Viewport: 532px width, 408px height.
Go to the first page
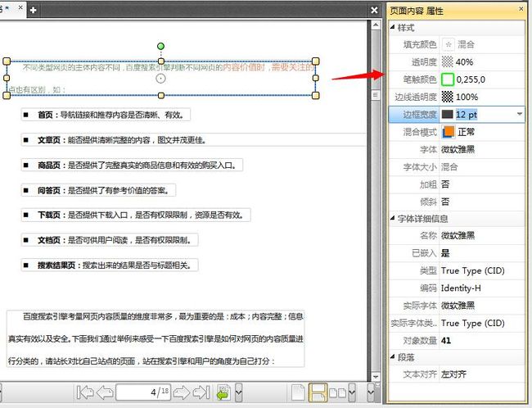[85, 392]
